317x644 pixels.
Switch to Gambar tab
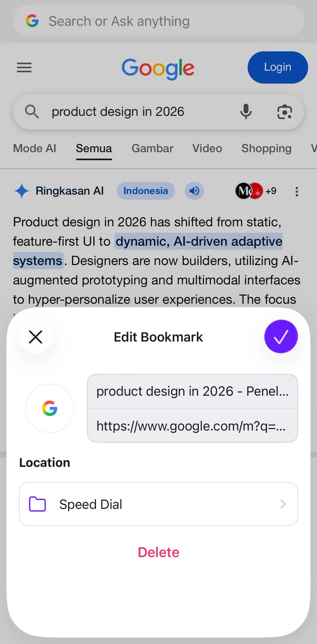[152, 148]
